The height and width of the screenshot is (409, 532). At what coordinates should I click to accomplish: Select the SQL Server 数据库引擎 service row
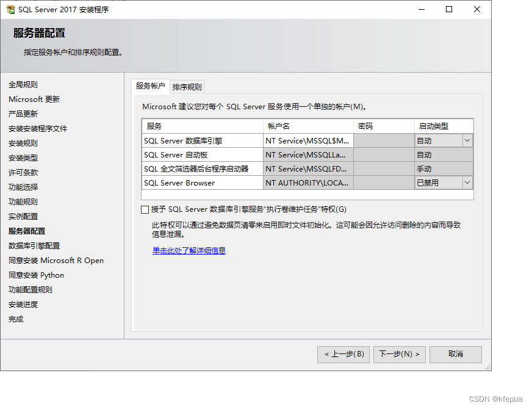pyautogui.click(x=202, y=140)
